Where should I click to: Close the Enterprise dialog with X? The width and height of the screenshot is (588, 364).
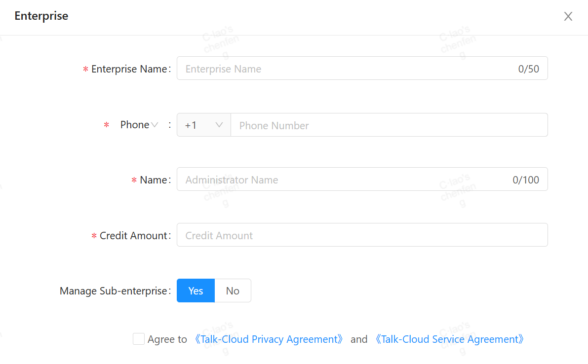click(x=568, y=16)
